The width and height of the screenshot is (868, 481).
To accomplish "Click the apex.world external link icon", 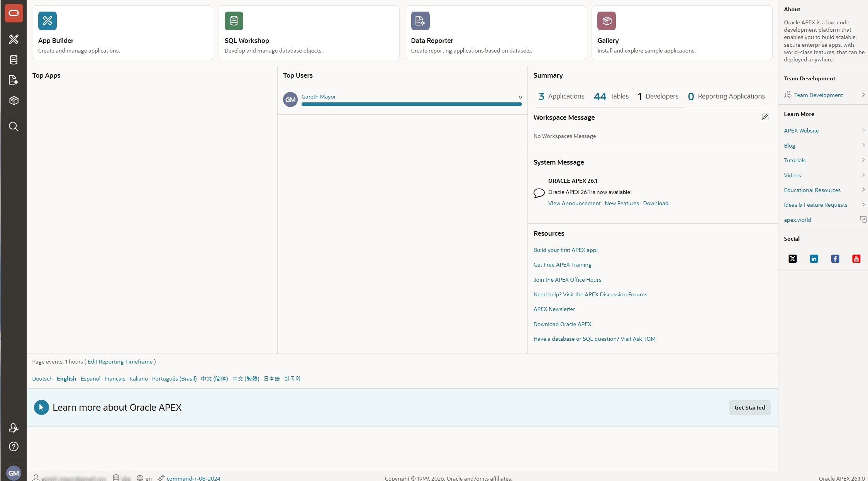I will (863, 219).
